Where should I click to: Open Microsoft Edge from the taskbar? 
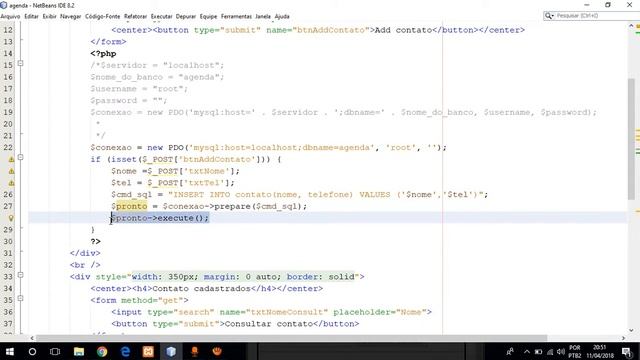coord(125,351)
